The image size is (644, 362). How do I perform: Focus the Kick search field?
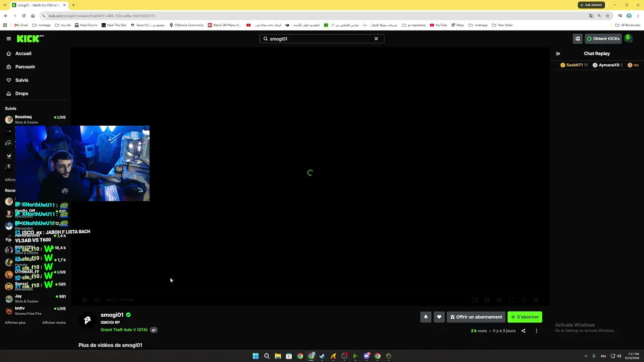click(321, 39)
